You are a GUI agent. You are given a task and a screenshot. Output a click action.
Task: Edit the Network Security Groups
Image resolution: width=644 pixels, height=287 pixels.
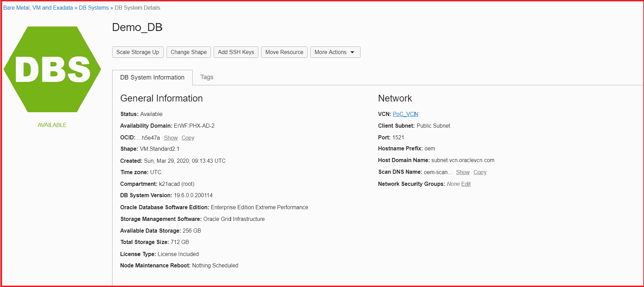pyautogui.click(x=466, y=184)
